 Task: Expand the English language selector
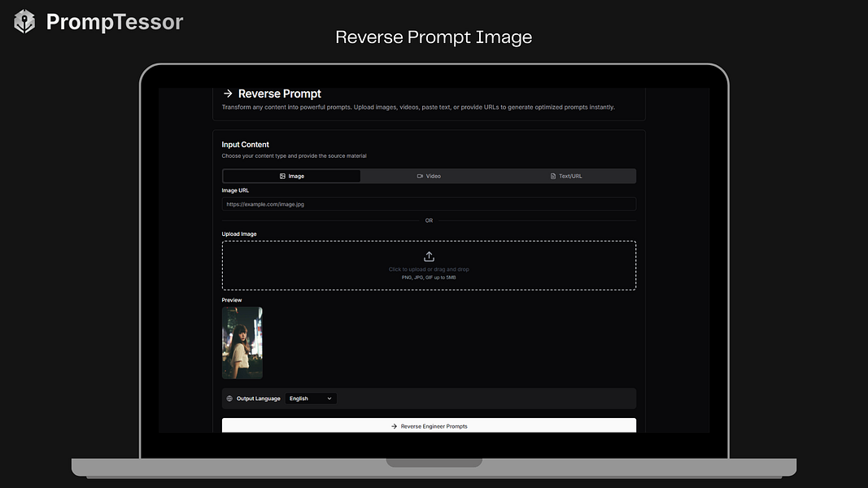click(310, 398)
